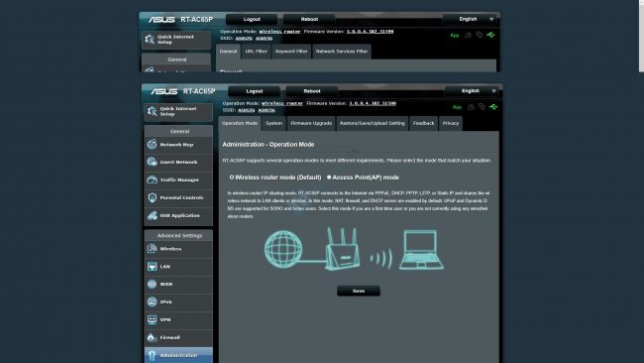Open USB Application in sidebar
644x363 pixels.
click(x=178, y=215)
